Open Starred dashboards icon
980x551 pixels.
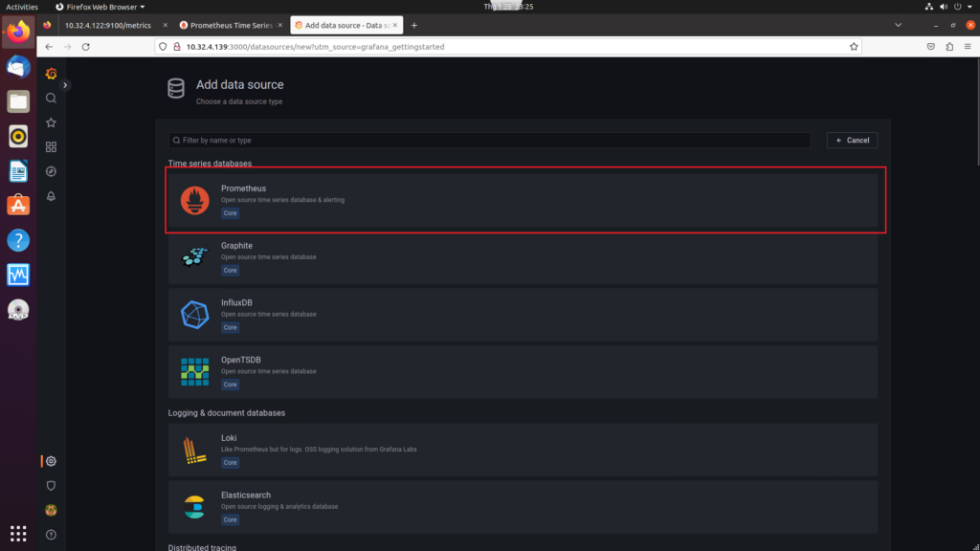pyautogui.click(x=52, y=122)
